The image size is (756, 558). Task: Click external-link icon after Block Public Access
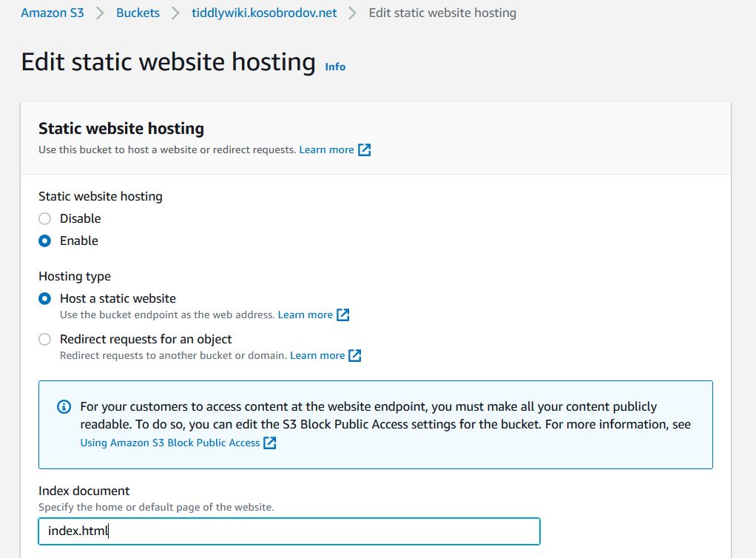click(x=270, y=443)
